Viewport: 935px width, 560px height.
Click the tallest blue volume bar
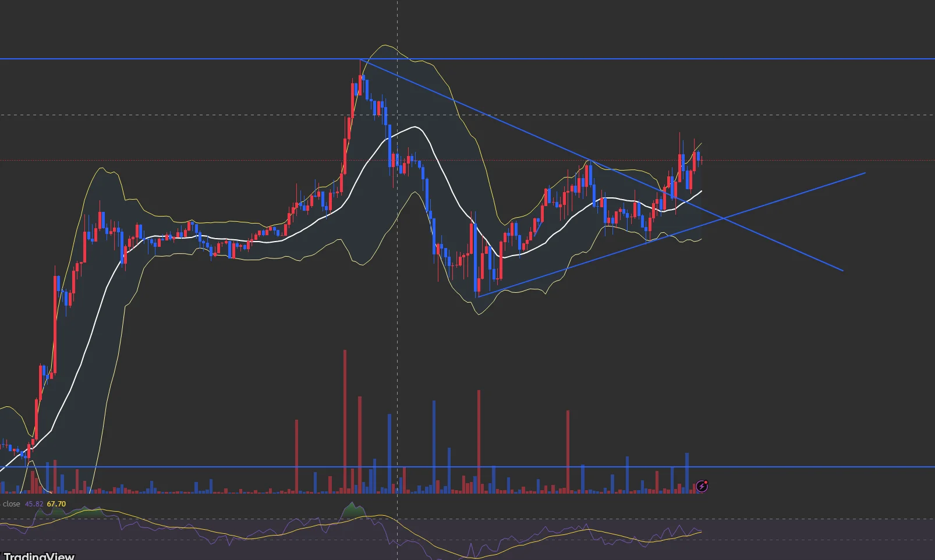(x=434, y=446)
